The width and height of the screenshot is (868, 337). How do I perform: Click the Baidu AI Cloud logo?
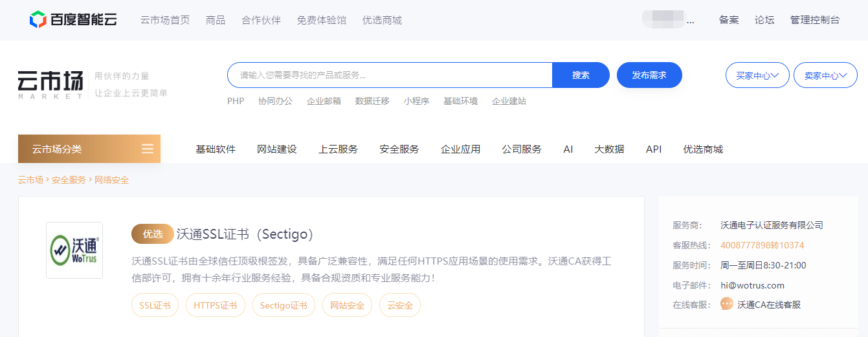click(x=73, y=20)
